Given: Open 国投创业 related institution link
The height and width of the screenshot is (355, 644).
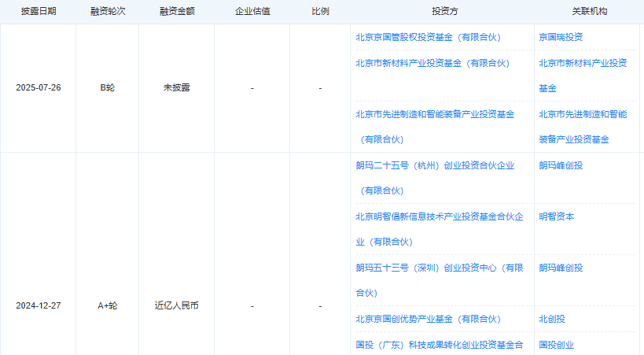Looking at the screenshot, I should 556,345.
